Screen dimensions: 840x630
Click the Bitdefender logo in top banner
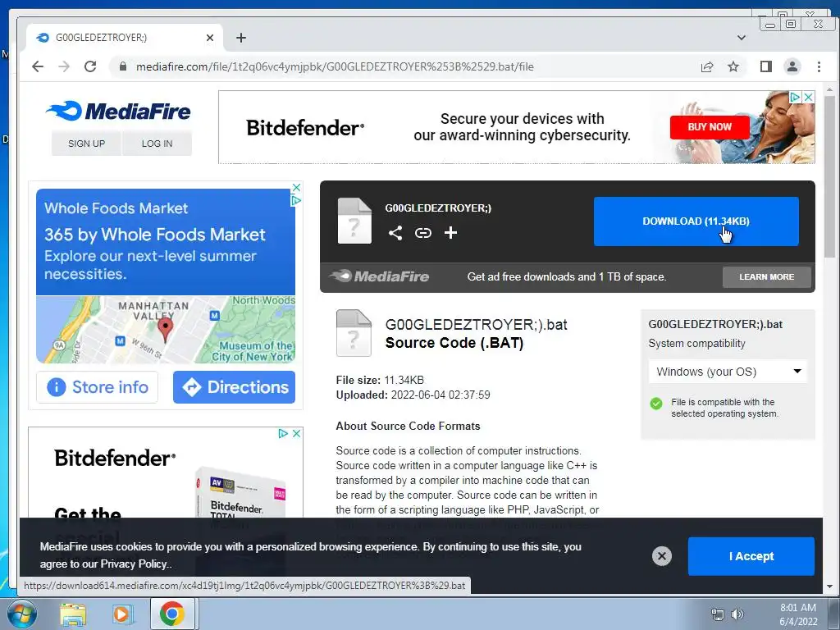305,127
